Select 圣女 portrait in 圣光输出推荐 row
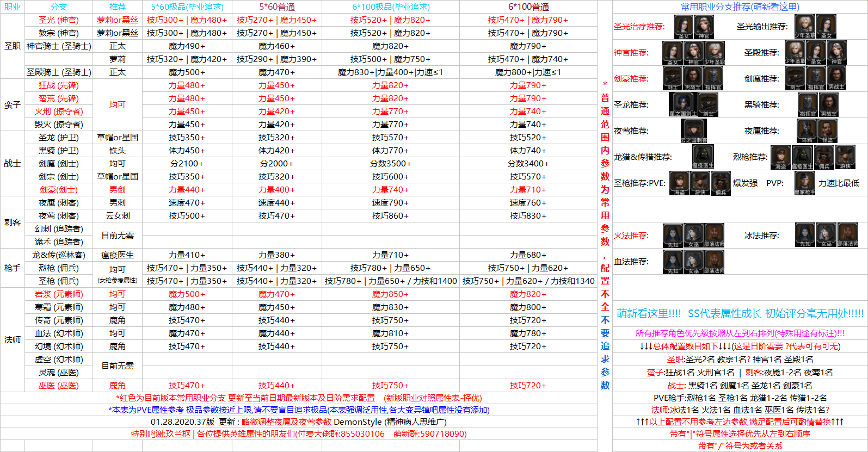Screen dimensions: 868x452 pyautogui.click(x=826, y=27)
